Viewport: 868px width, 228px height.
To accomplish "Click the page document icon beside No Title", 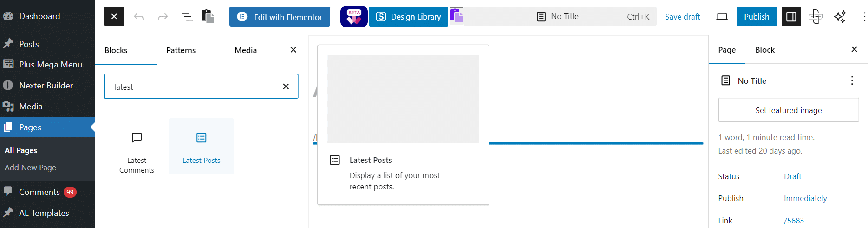I will point(725,80).
